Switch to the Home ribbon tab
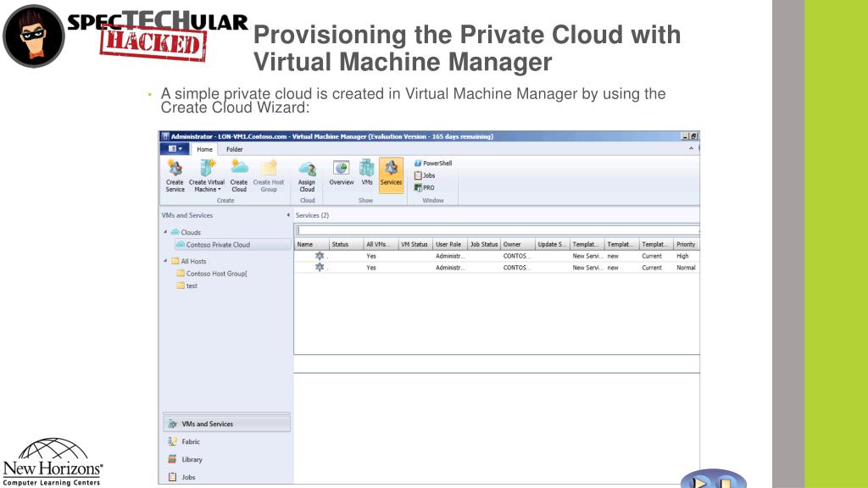868x488 pixels. [204, 149]
